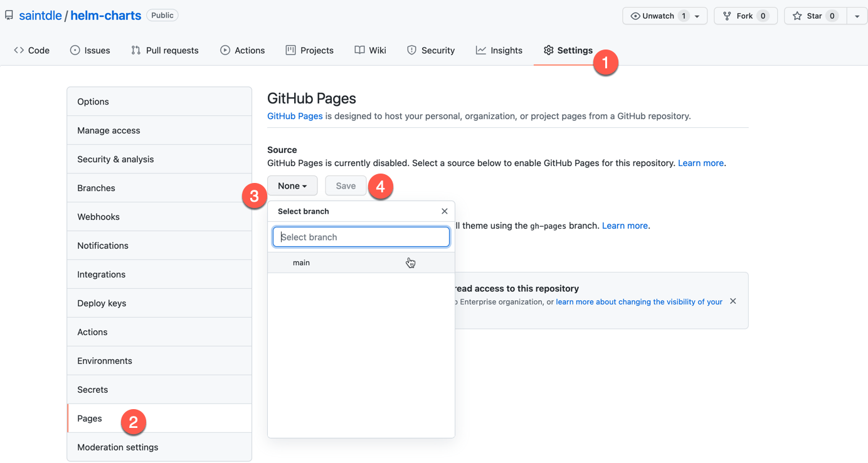Viewport: 868px width, 463px height.
Task: Click the Code angle-brackets icon
Action: [x=19, y=50]
